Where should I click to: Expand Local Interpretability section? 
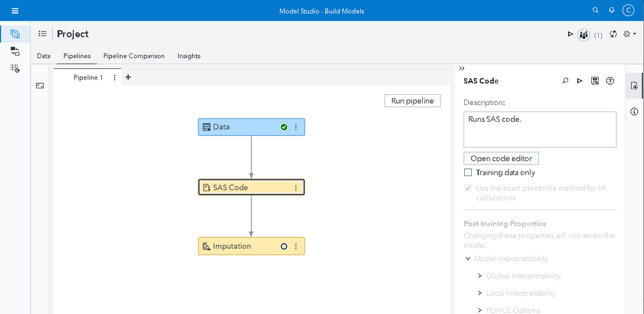click(x=480, y=293)
